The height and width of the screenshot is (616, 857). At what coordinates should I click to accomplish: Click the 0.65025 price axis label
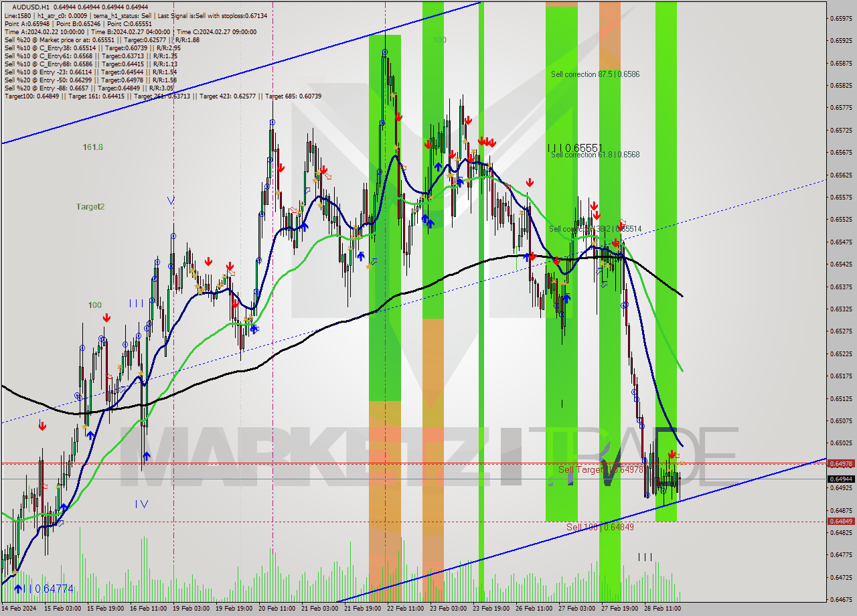coord(841,443)
